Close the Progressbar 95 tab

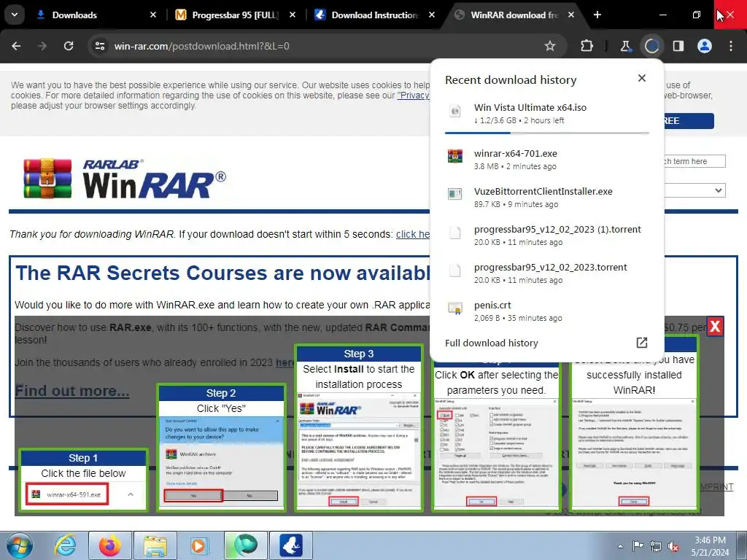click(x=293, y=15)
